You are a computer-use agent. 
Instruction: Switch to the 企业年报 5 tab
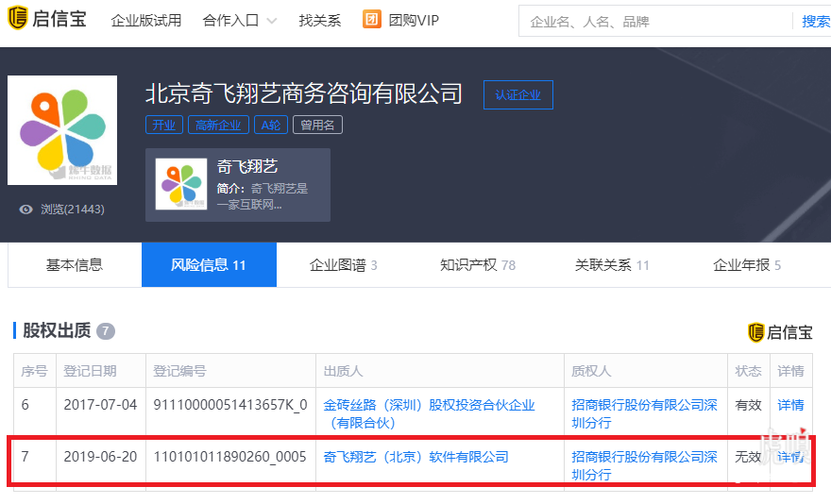coord(747,264)
